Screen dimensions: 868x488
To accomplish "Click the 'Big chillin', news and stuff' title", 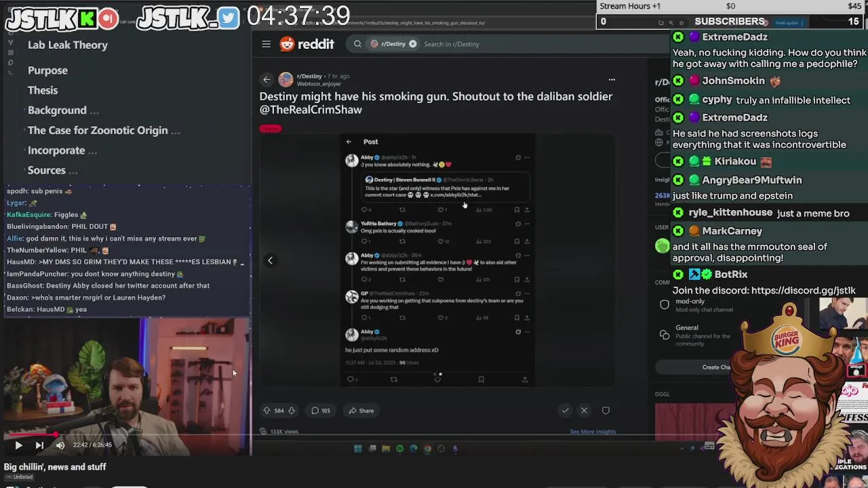I will pyautogui.click(x=55, y=467).
